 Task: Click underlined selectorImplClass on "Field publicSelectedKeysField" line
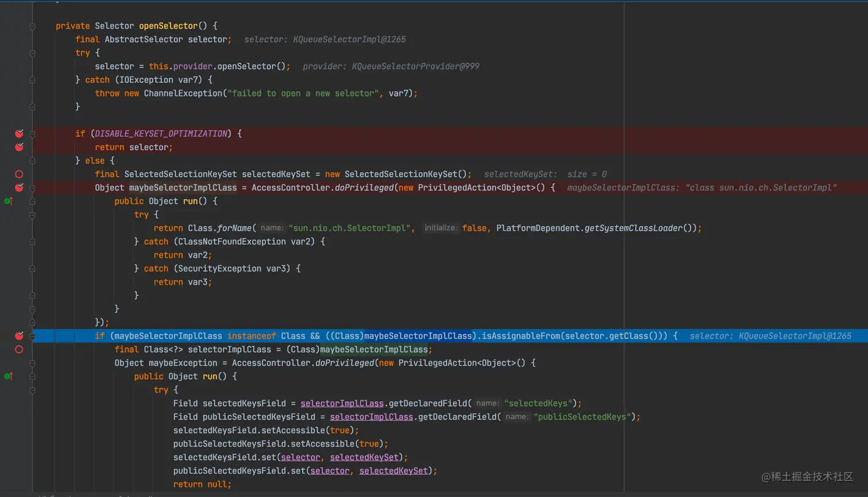tap(371, 417)
